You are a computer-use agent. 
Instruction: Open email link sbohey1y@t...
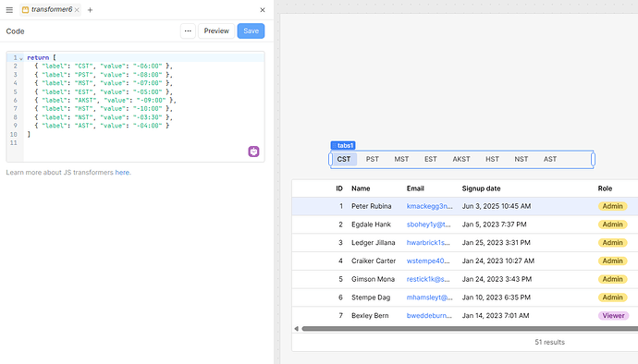(x=428, y=224)
